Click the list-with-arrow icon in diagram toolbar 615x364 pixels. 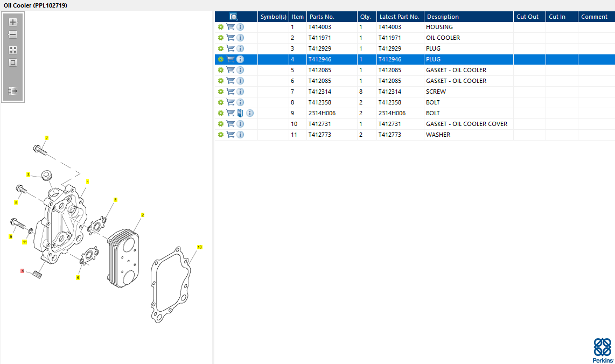(13, 91)
